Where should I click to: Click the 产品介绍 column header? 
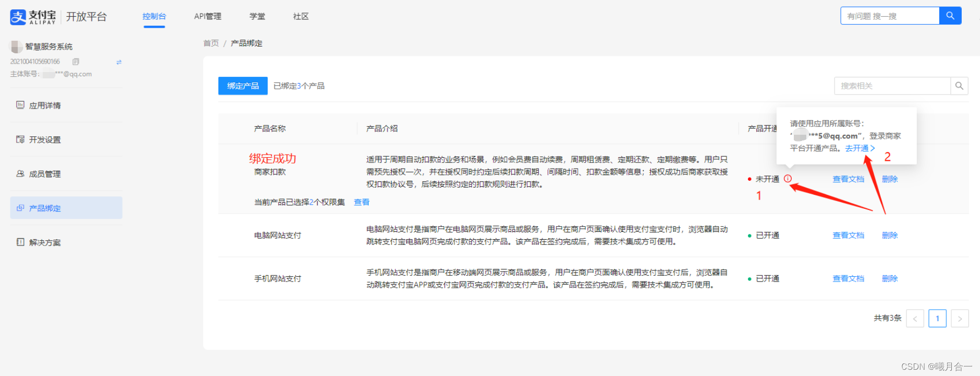click(x=382, y=128)
